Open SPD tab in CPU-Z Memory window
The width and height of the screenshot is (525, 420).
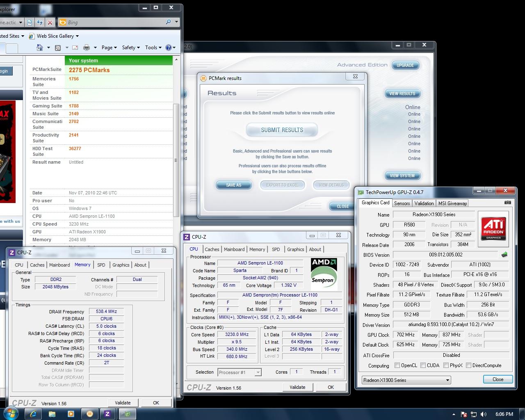[x=101, y=265]
